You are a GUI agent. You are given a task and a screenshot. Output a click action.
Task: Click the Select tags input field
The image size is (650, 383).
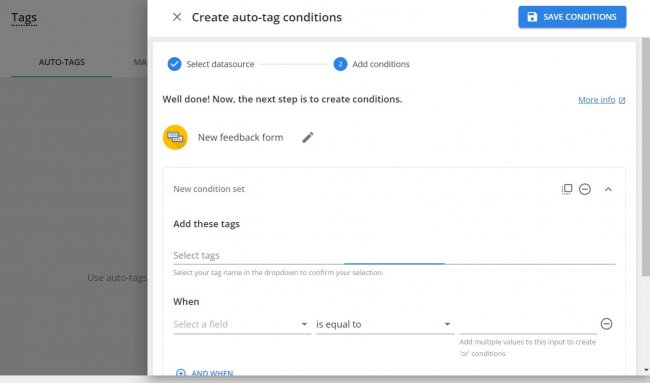click(x=394, y=255)
